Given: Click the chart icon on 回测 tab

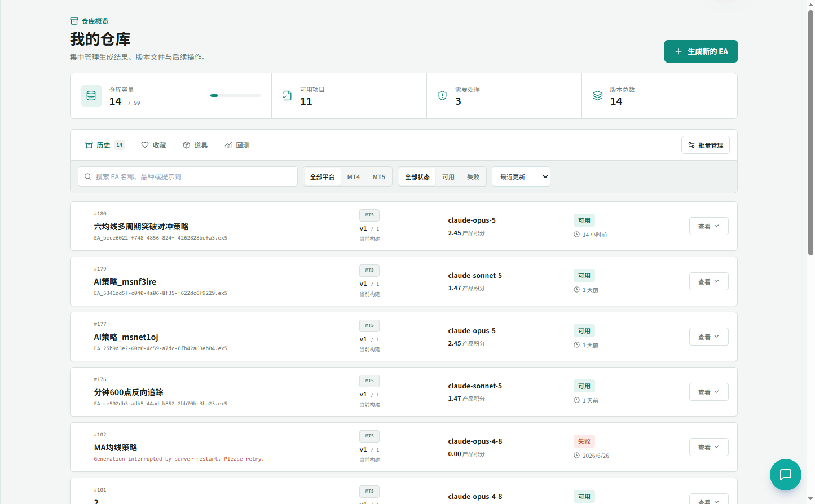Looking at the screenshot, I should pos(228,145).
